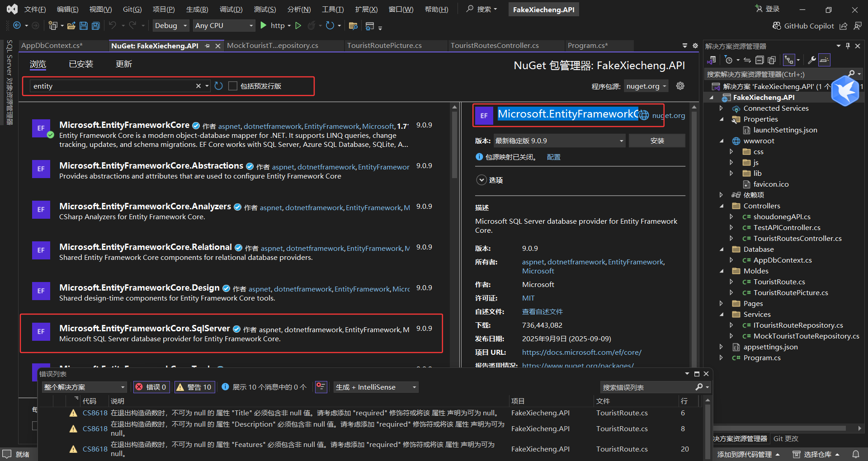Click start without debugging outline play icon
This screenshot has height=461, width=868.
coord(298,26)
